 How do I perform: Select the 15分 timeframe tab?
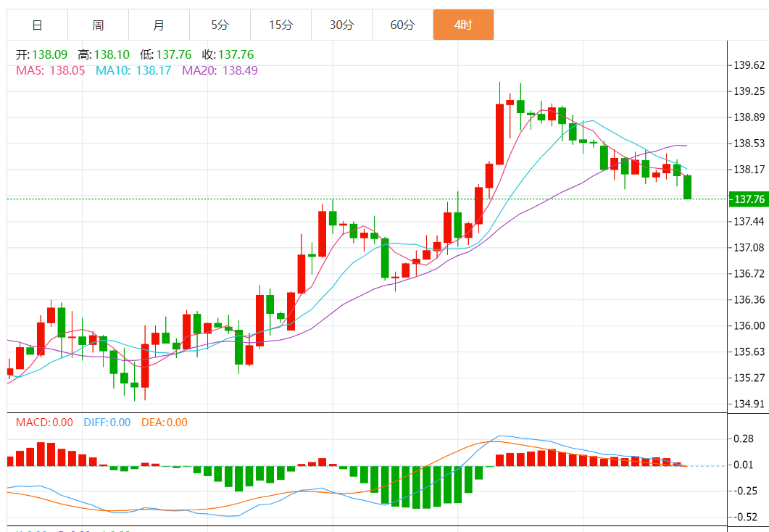280,25
